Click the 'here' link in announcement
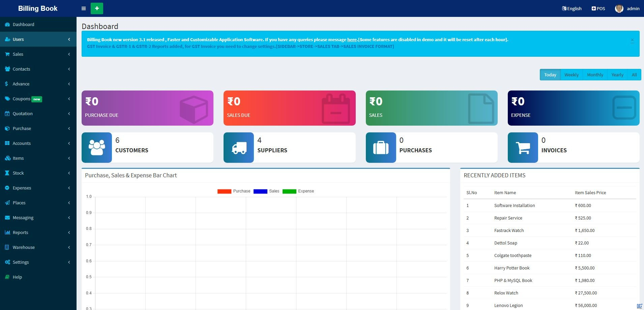This screenshot has height=310, width=644. [x=352, y=40]
